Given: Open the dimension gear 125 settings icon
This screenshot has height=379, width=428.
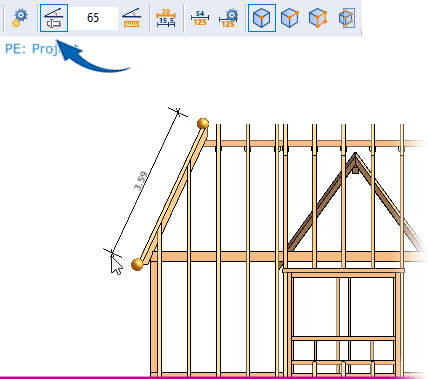Looking at the screenshot, I should pos(229,18).
